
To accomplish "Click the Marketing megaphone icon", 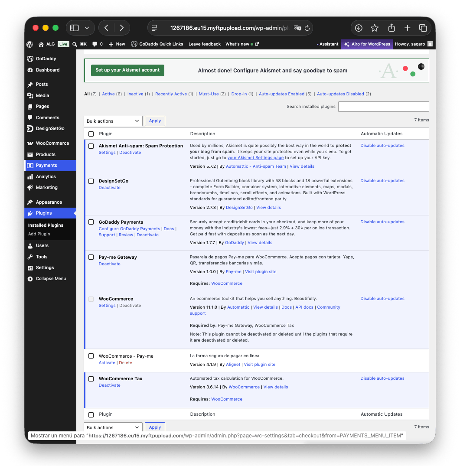I will [x=30, y=188].
